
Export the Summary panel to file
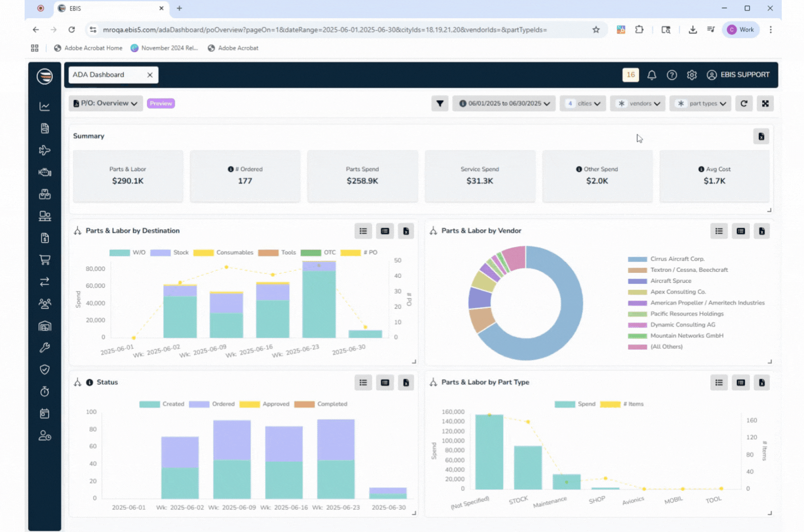point(761,136)
